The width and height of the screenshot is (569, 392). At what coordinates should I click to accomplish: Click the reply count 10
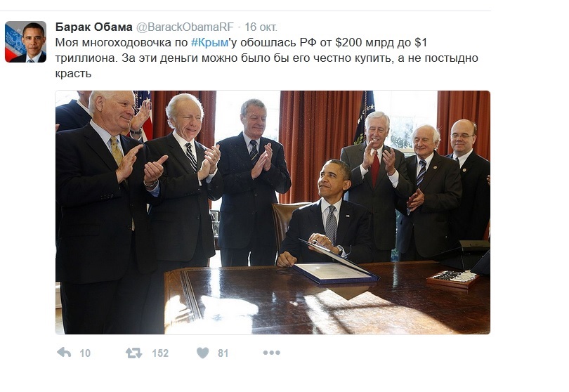[x=85, y=353]
